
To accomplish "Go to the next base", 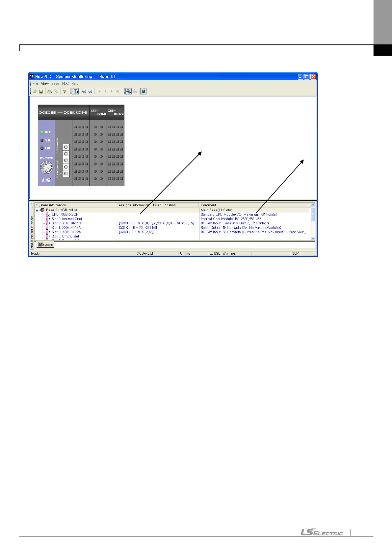I will [x=112, y=91].
